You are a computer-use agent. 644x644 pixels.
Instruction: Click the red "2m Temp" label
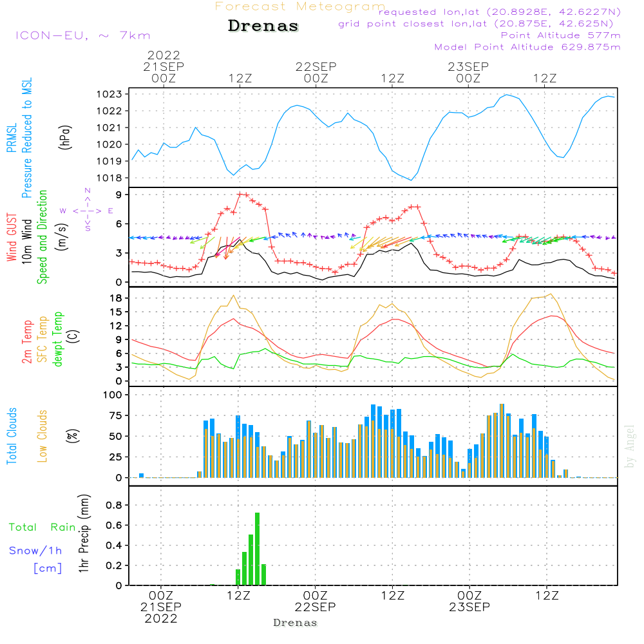[x=26, y=342]
